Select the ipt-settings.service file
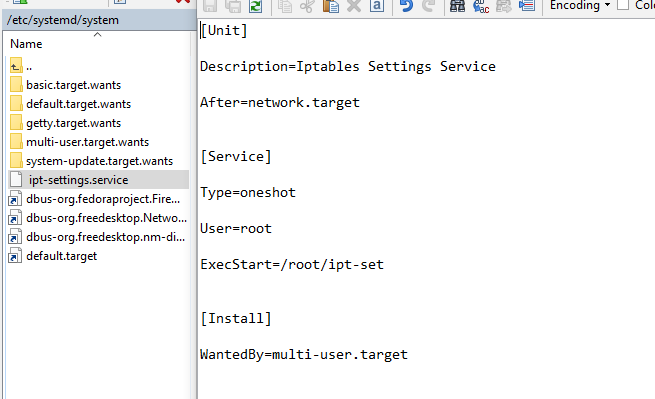This screenshot has height=399, width=655. point(99,180)
